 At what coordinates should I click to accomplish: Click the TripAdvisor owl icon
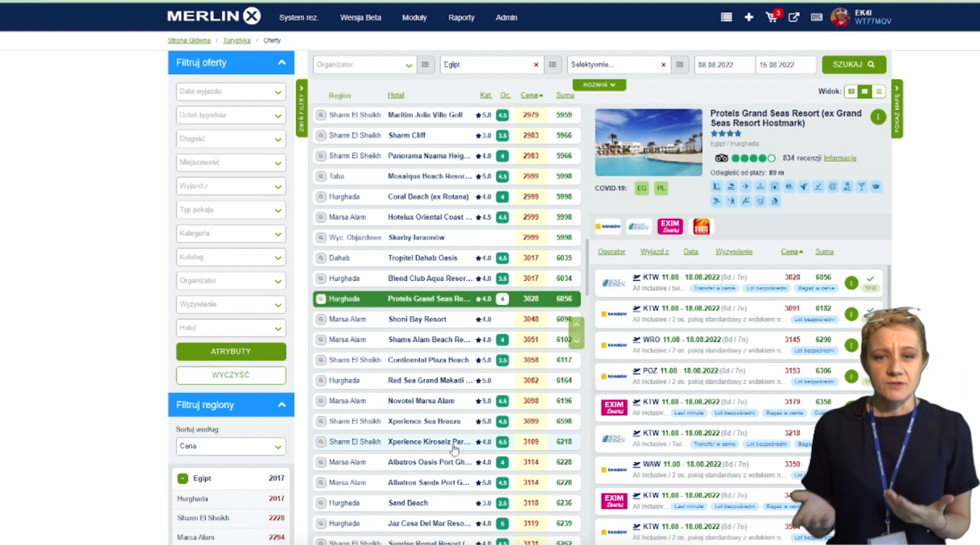721,159
